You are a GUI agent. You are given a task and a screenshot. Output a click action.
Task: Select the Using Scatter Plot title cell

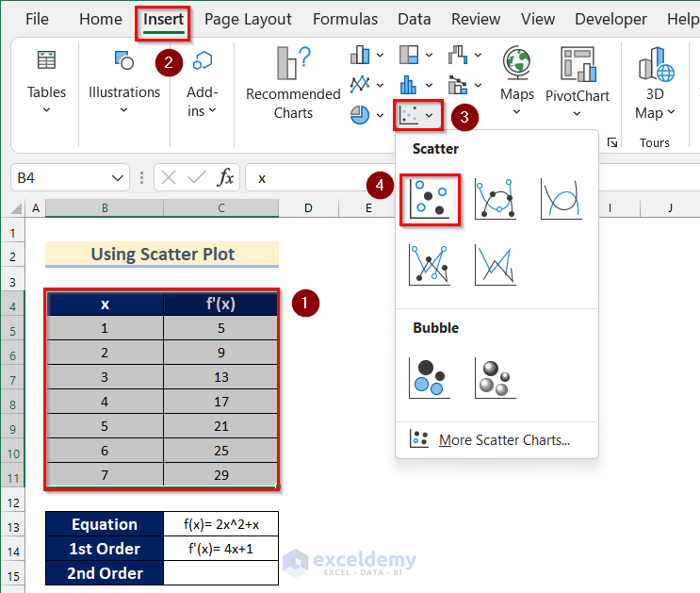tap(162, 255)
